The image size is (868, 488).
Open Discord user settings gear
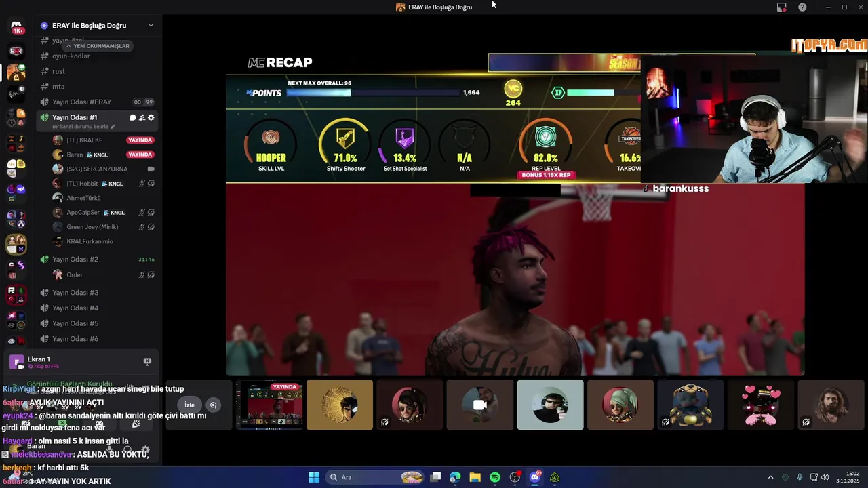(144, 450)
